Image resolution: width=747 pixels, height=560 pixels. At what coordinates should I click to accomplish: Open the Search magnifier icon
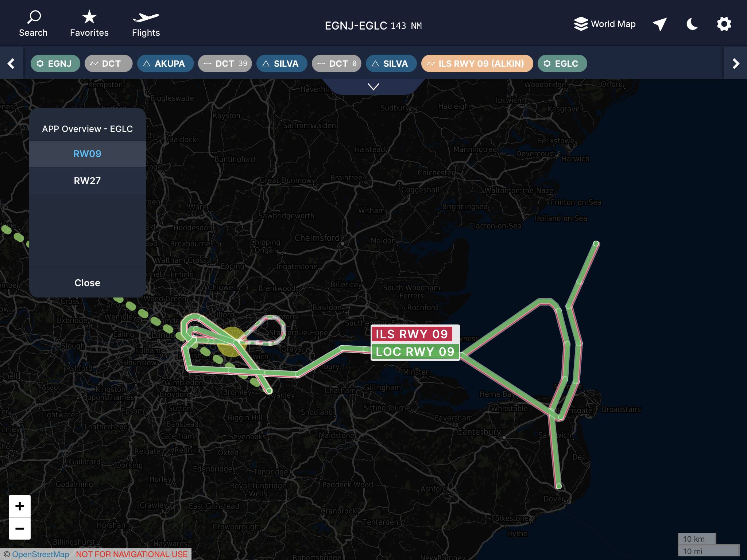[34, 17]
